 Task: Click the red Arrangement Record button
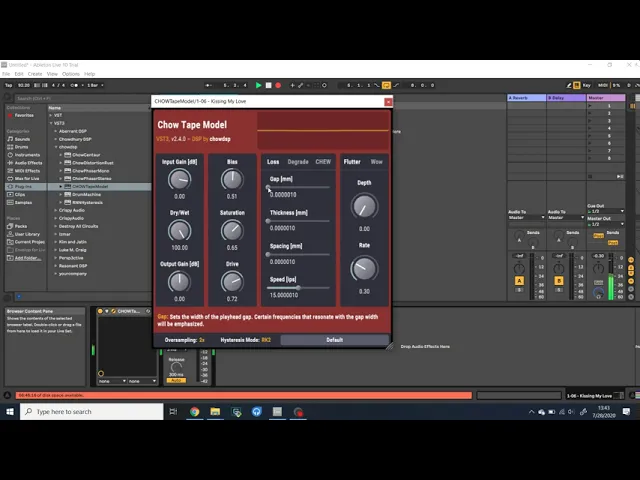(278, 85)
